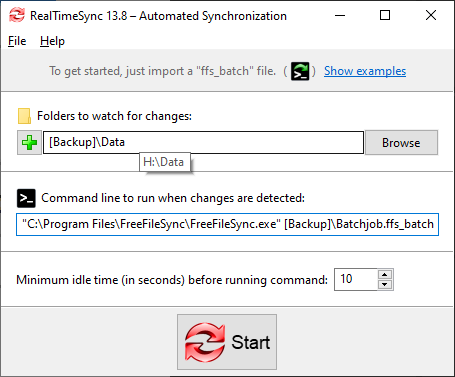Increase idle time with the up arrow

pyautogui.click(x=385, y=275)
